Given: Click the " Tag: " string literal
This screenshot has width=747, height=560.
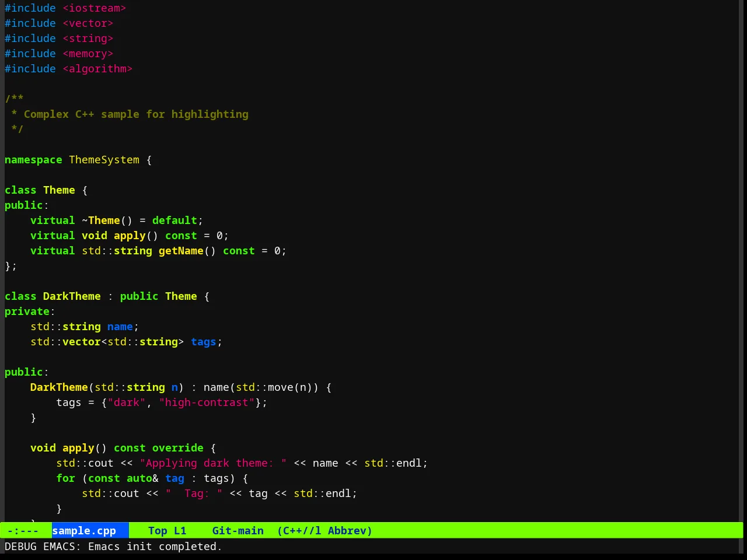Looking at the screenshot, I should 194,494.
